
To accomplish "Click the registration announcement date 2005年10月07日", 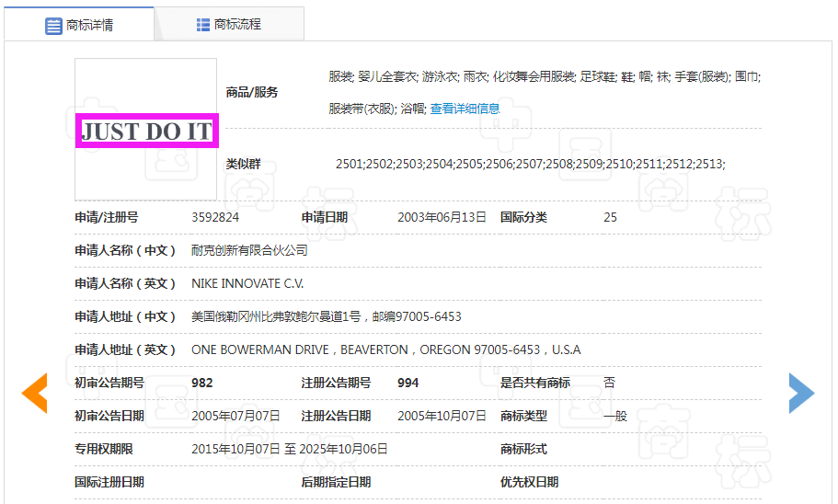I will (442, 416).
